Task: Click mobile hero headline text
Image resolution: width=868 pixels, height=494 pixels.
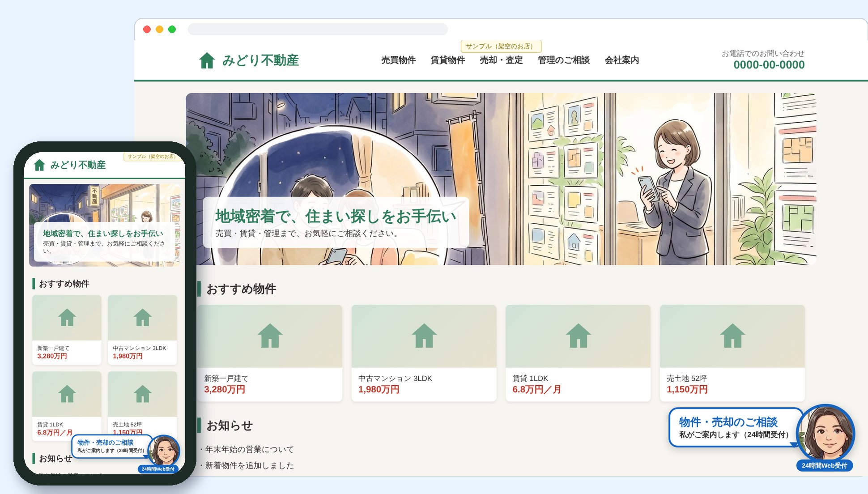Action: [103, 234]
